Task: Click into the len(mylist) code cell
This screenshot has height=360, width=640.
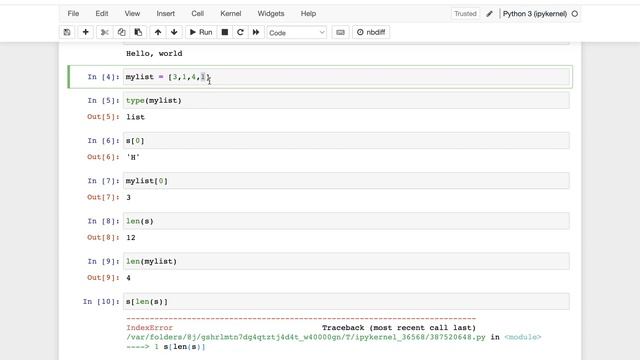Action: (x=346, y=261)
